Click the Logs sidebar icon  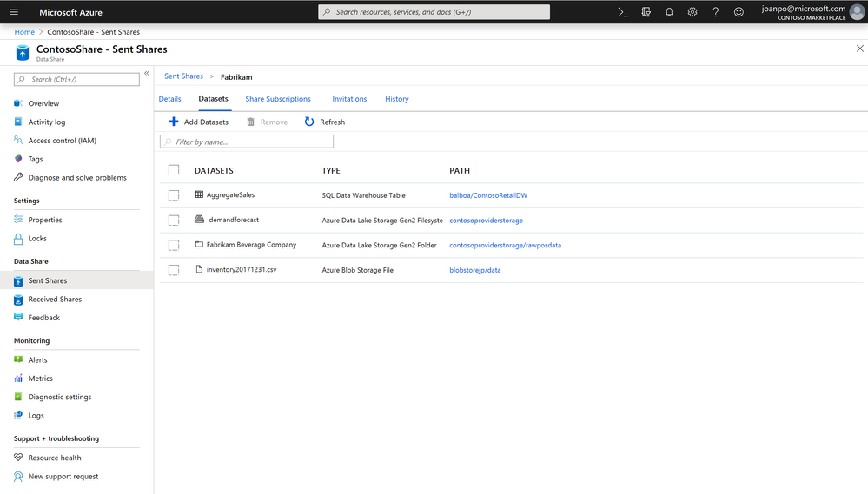[x=18, y=416]
